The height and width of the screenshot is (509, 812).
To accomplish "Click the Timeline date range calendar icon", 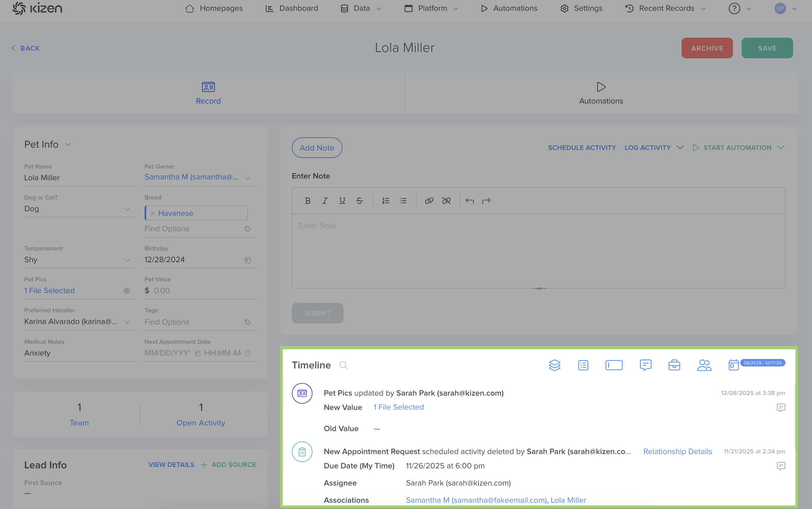I will point(733,365).
